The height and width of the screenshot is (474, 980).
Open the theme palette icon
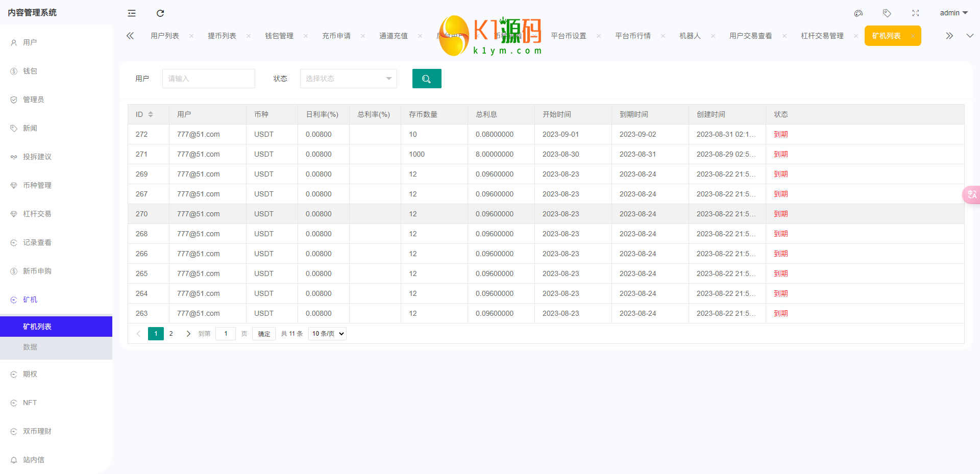(x=858, y=13)
